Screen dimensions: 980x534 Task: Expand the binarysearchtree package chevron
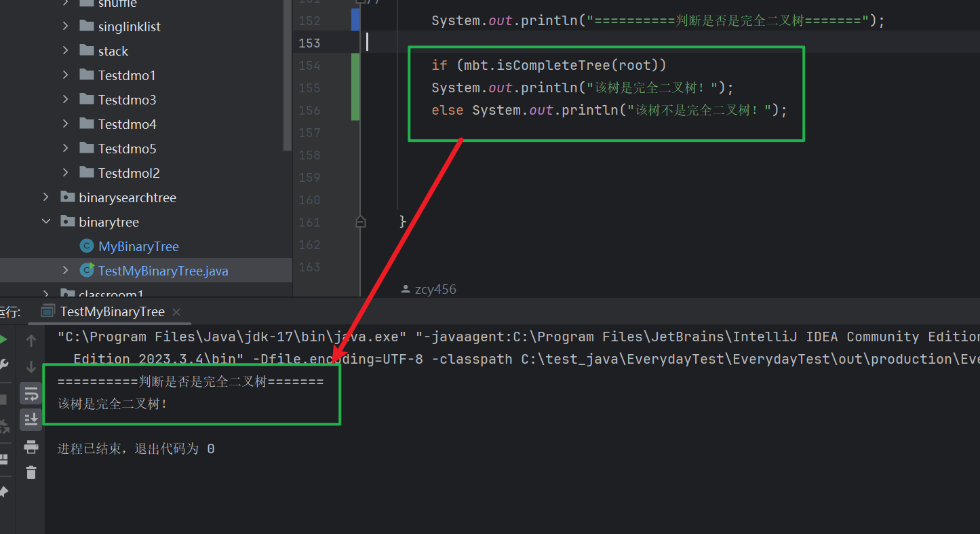pos(46,197)
